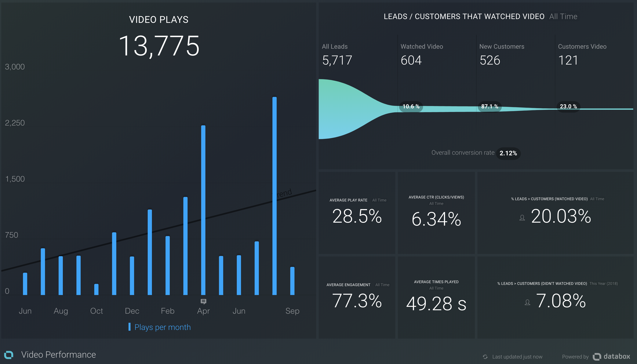
Task: Click the Average CTR 6.34% tile
Action: (436, 213)
